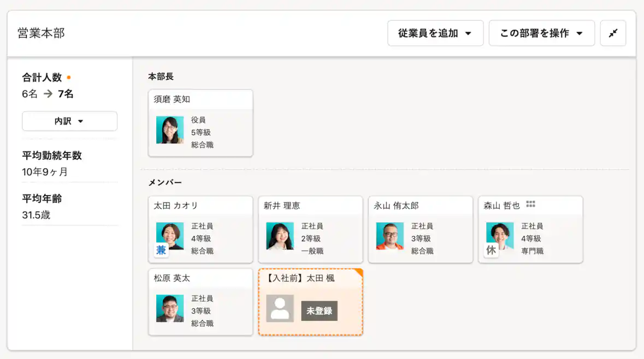The width and height of the screenshot is (644, 359).
Task: Click the grid drag-handle icon on 森山 哲也's card
Action: click(529, 202)
